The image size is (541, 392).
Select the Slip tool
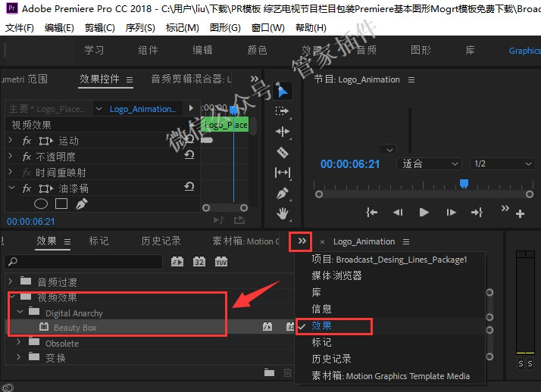point(283,173)
